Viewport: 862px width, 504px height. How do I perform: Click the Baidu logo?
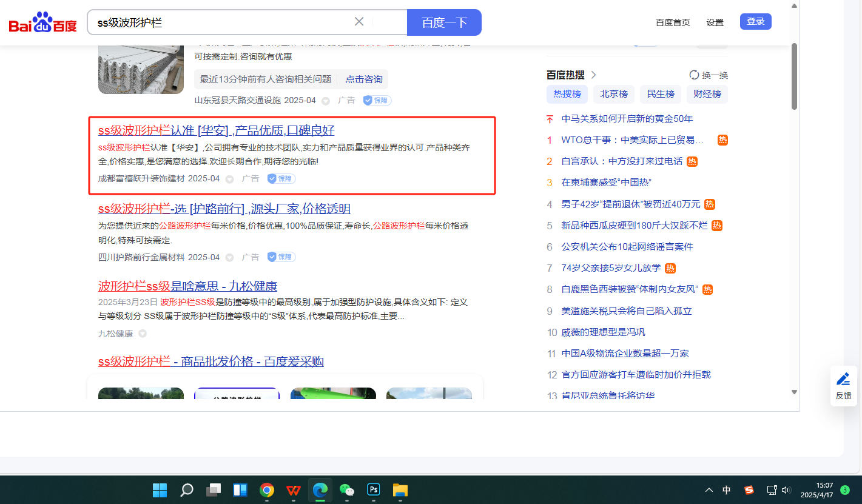[42, 23]
